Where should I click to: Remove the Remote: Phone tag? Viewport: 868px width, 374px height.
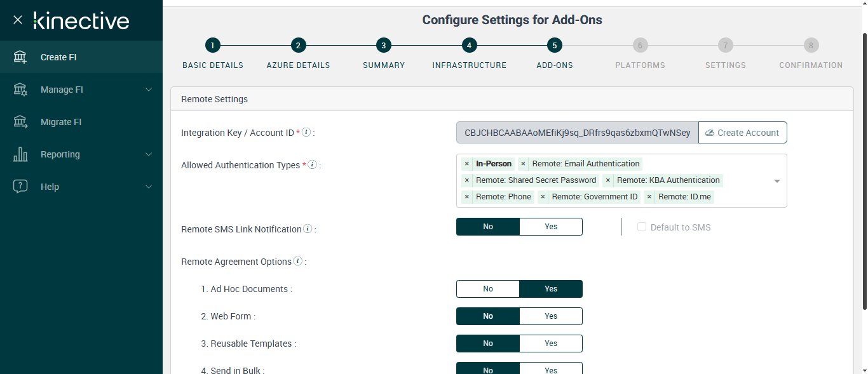(467, 197)
